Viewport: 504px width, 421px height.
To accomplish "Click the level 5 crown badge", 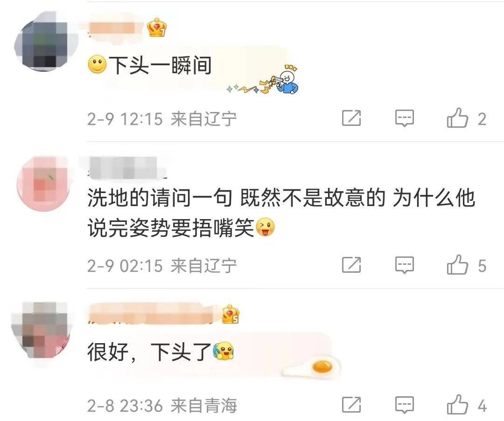I will click(x=231, y=314).
